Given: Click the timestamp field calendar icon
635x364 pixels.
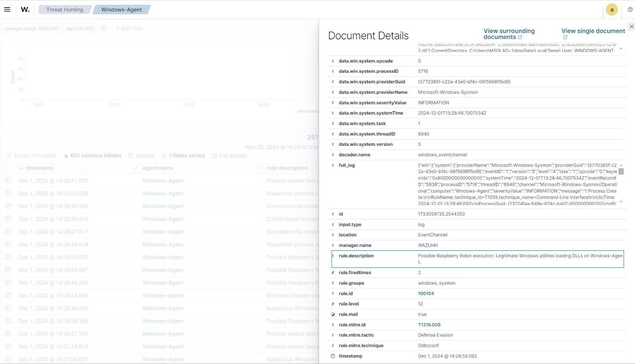Looking at the screenshot, I should 333,356.
